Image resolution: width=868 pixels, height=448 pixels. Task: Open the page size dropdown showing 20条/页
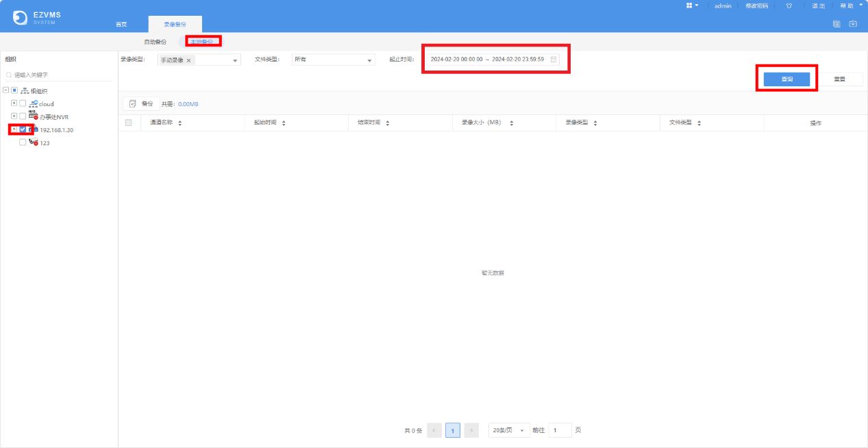[x=508, y=430]
